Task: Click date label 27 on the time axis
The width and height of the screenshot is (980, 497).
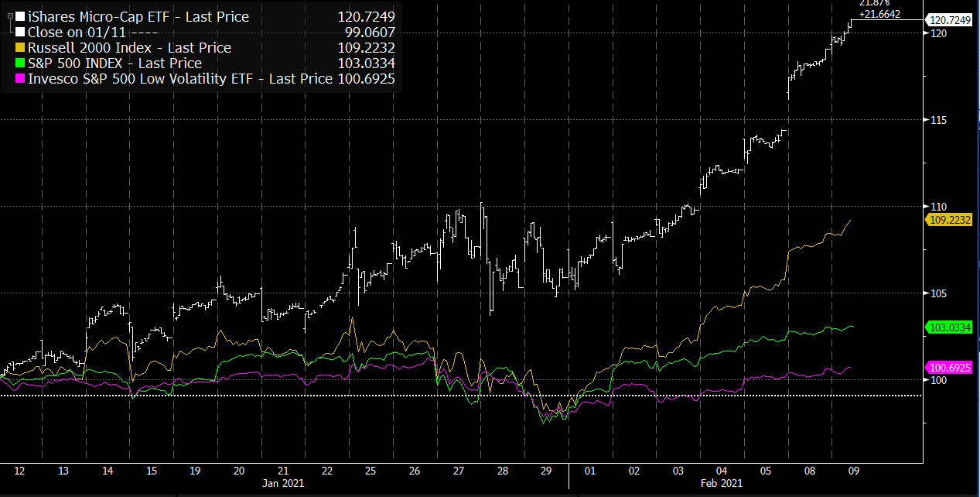Action: [x=458, y=470]
